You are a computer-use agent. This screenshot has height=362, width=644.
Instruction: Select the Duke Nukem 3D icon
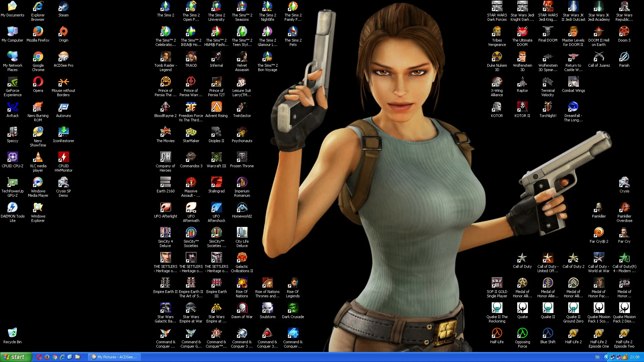(x=497, y=62)
